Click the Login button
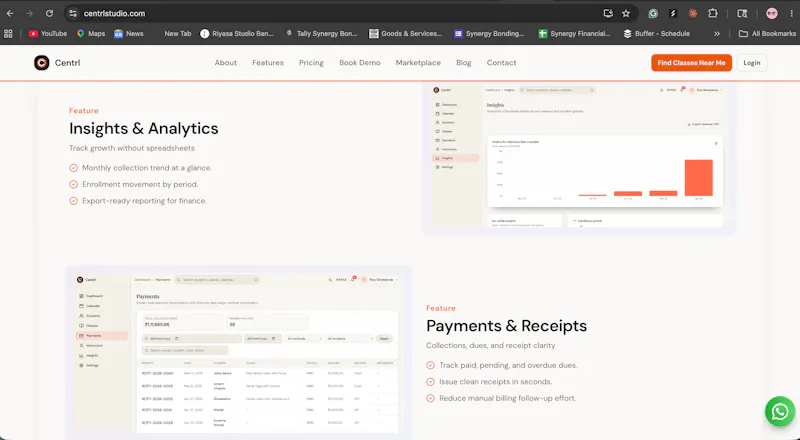This screenshot has width=800, height=440. point(752,63)
